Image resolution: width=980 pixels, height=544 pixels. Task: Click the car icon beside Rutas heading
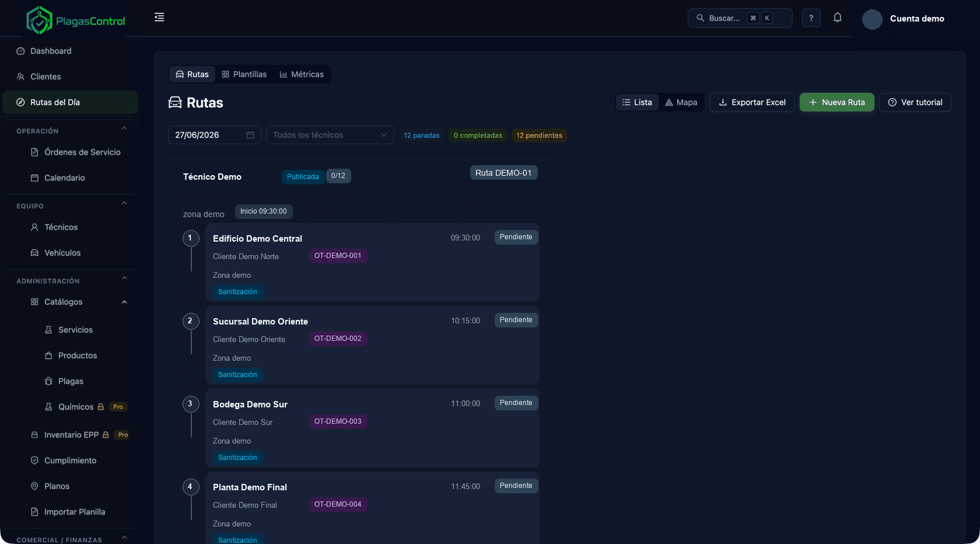click(x=175, y=103)
